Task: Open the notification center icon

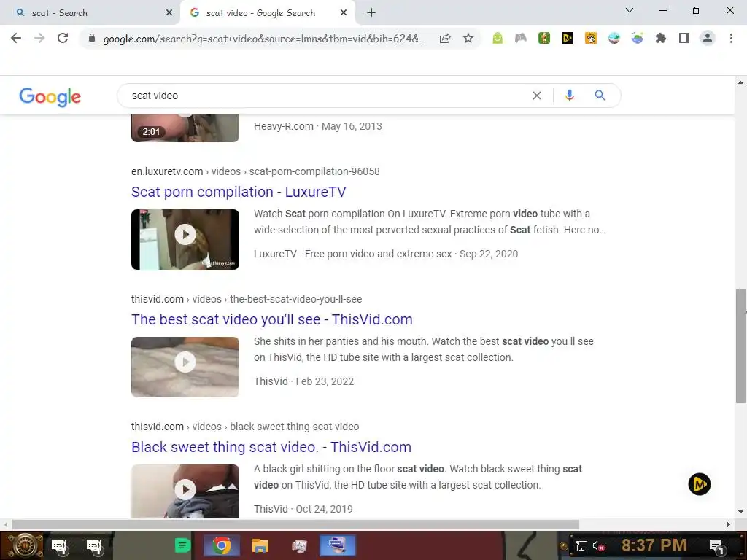Action: (x=716, y=546)
